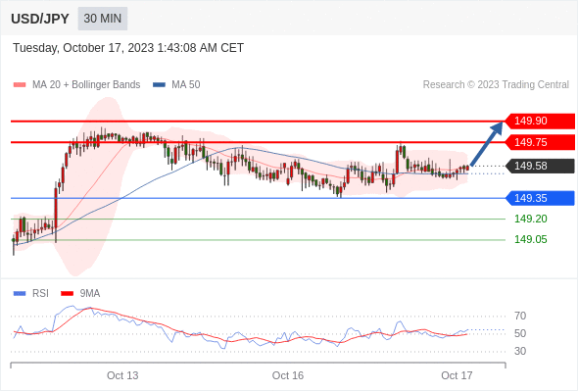Click the Oct 16 date axis label
578x392 pixels.
[x=288, y=375]
